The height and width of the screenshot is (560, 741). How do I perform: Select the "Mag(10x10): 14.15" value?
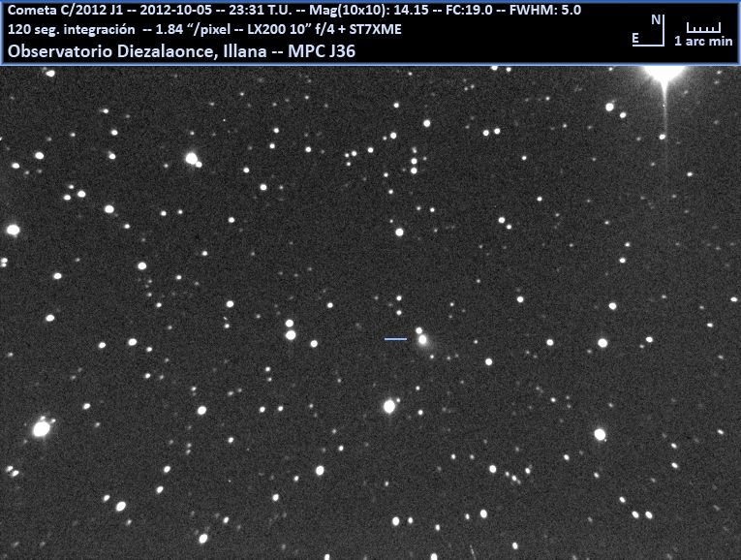coord(369,10)
